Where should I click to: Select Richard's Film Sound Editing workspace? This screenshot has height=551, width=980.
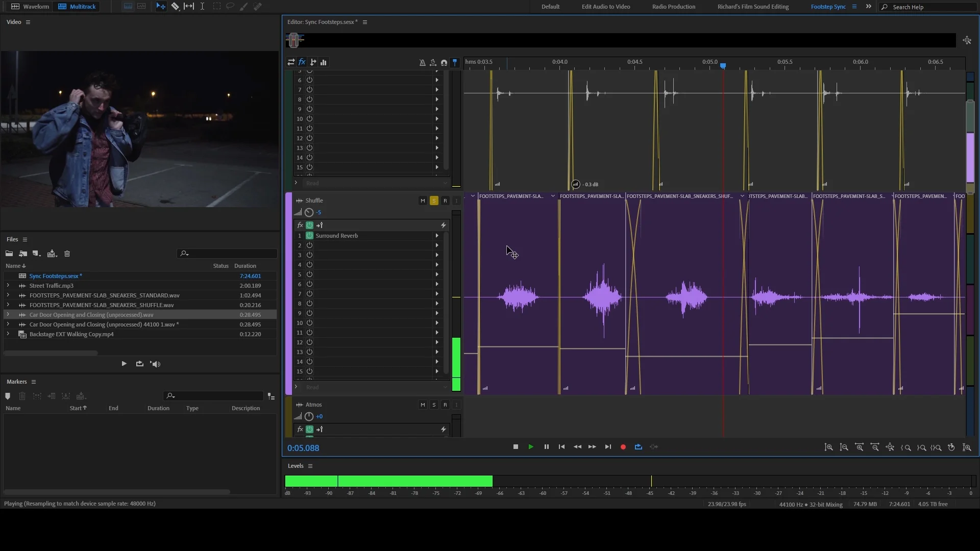753,7
